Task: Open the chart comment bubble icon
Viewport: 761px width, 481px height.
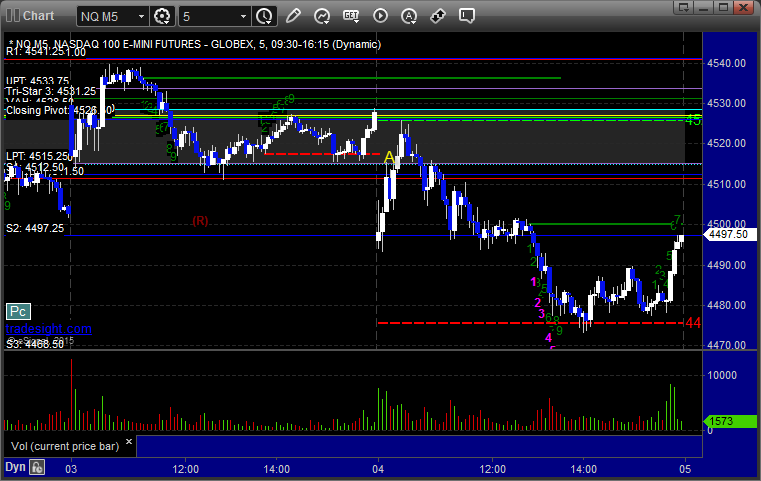Action: 467,16
